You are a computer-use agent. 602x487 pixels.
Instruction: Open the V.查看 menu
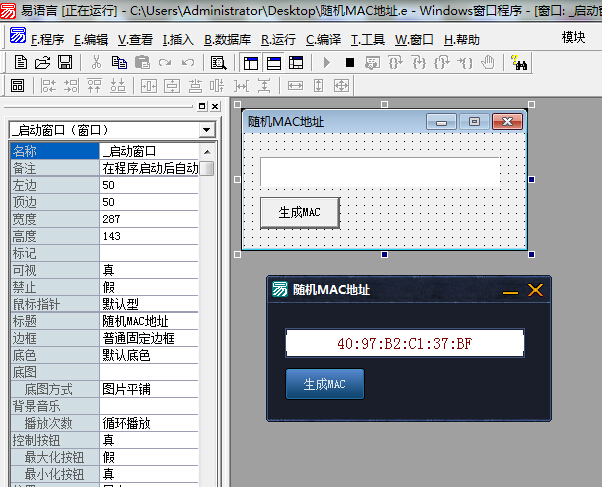(x=135, y=40)
